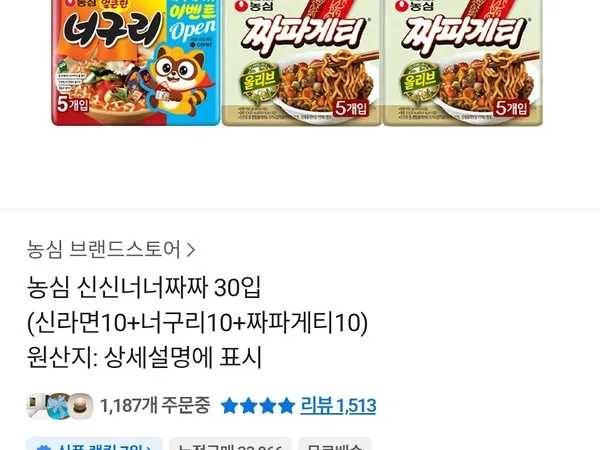Click the first blue rating star
The height and width of the screenshot is (450, 600).
click(230, 406)
